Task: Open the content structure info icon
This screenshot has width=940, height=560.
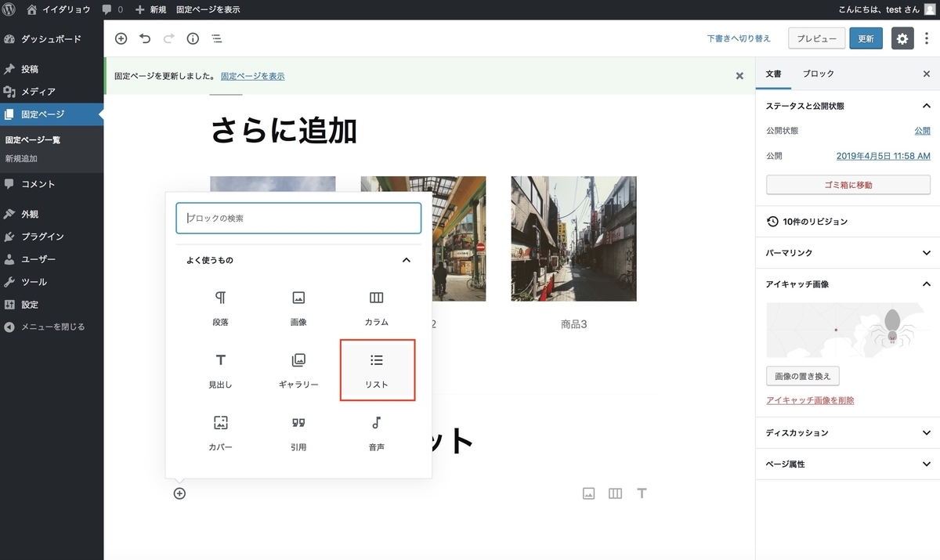Action: 193,38
